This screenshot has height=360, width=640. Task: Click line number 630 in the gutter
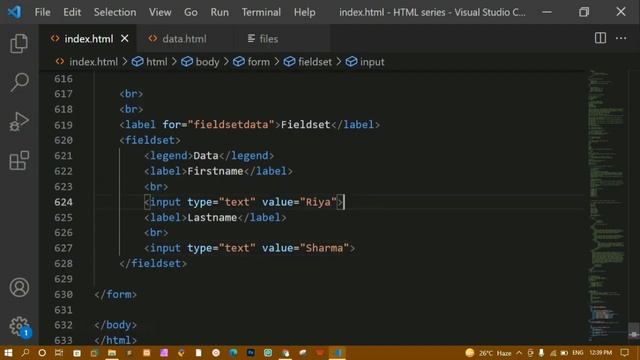(x=63, y=294)
